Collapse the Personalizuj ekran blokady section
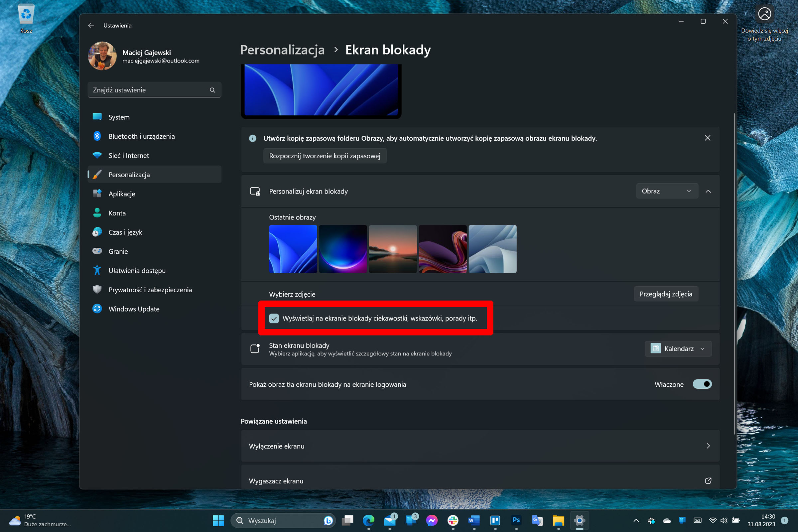Image resolution: width=798 pixels, height=532 pixels. coord(709,192)
